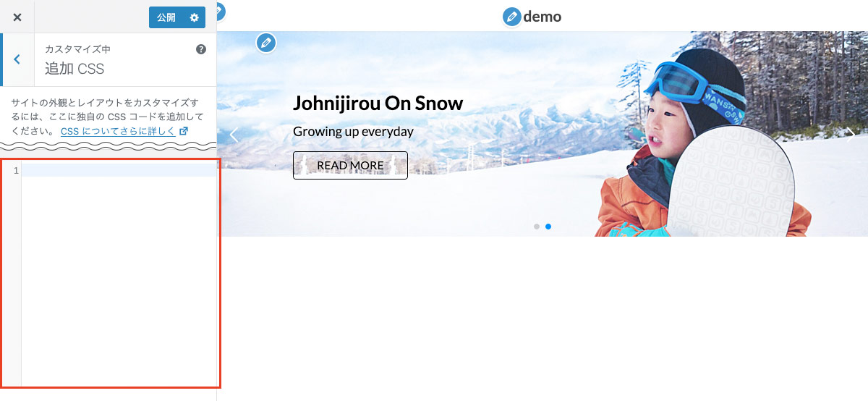868x401 pixels.
Task: Open publish settings gear icon
Action: [x=195, y=17]
